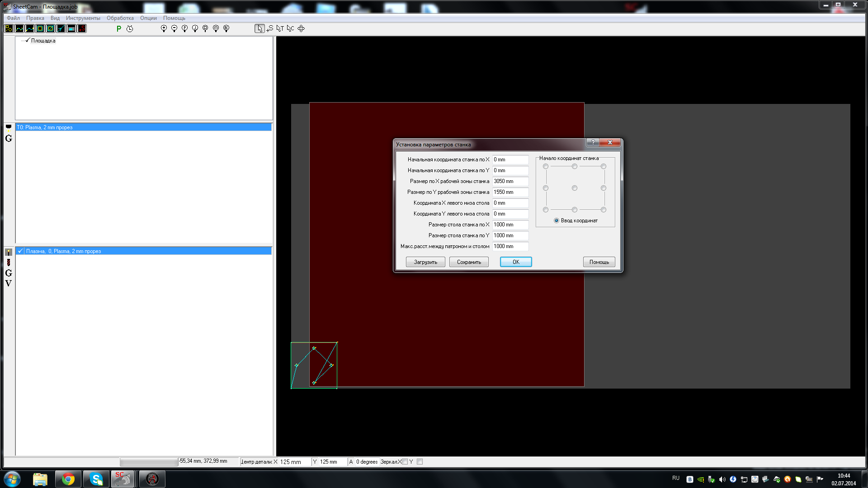The height and width of the screenshot is (488, 868).
Task: Open the Обработка menu
Action: click(120, 18)
